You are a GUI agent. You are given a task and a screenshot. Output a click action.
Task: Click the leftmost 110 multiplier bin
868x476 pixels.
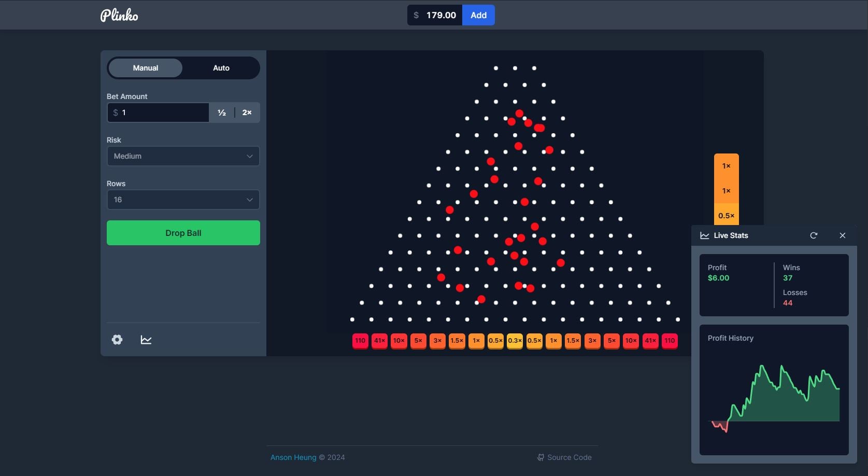(360, 341)
